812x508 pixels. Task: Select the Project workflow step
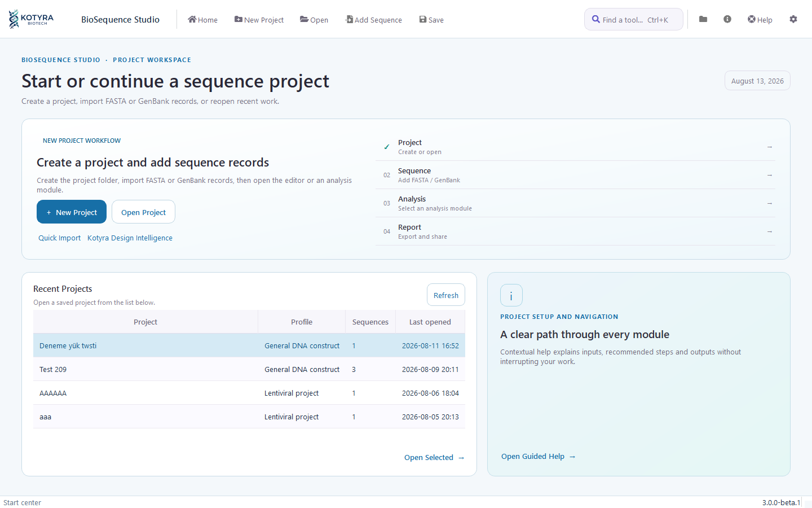point(575,147)
